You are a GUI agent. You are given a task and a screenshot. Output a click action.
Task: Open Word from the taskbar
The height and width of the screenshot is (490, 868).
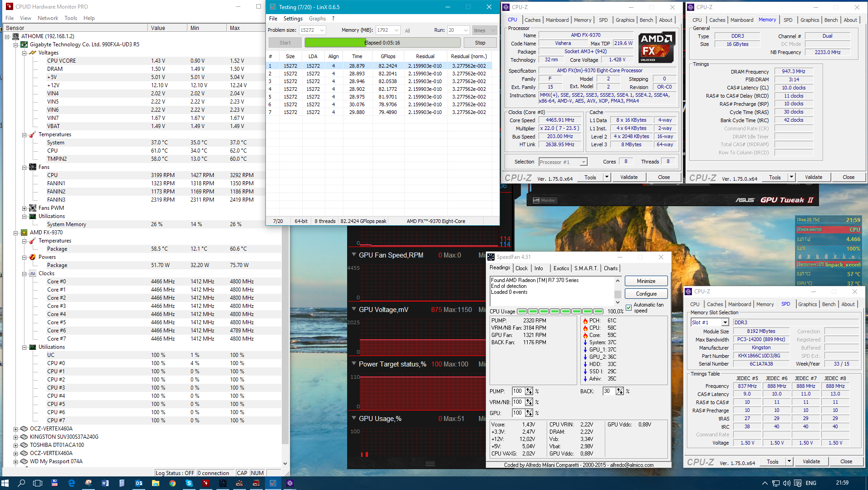pos(105,483)
